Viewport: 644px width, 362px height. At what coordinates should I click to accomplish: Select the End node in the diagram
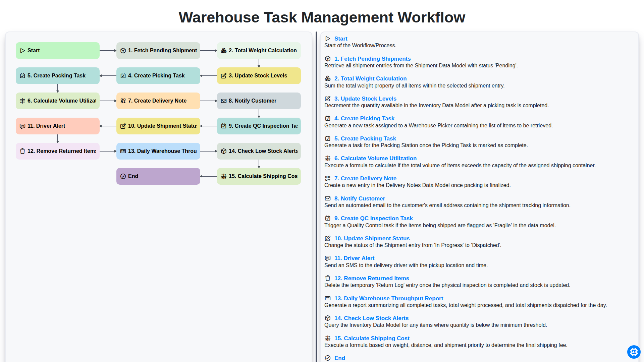coord(158,176)
